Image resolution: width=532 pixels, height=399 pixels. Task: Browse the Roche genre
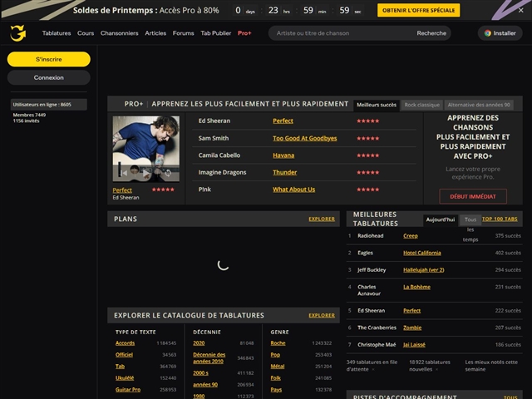tap(278, 343)
